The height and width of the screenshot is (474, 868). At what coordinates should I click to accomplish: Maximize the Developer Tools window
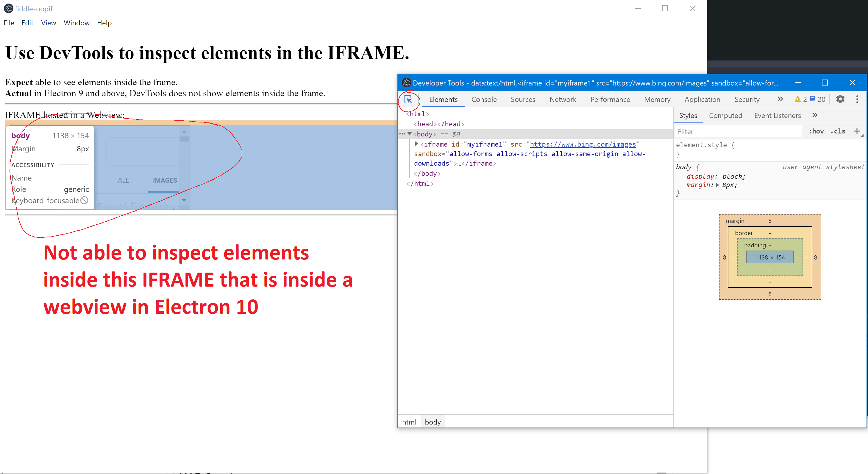point(825,83)
